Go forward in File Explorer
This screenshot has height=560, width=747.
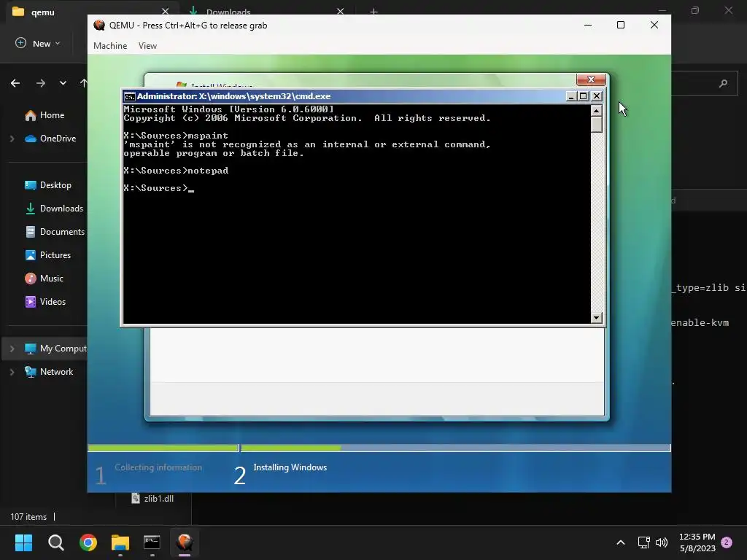(x=41, y=83)
